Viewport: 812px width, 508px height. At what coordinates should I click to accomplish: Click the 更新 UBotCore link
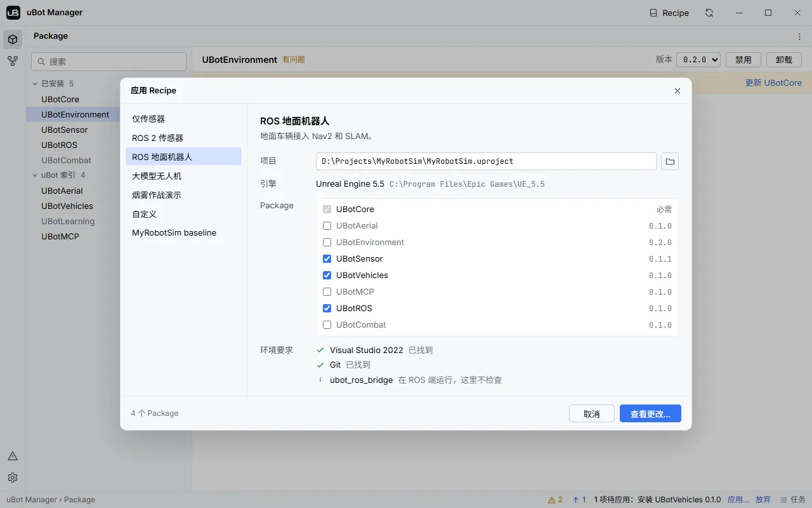pos(773,83)
